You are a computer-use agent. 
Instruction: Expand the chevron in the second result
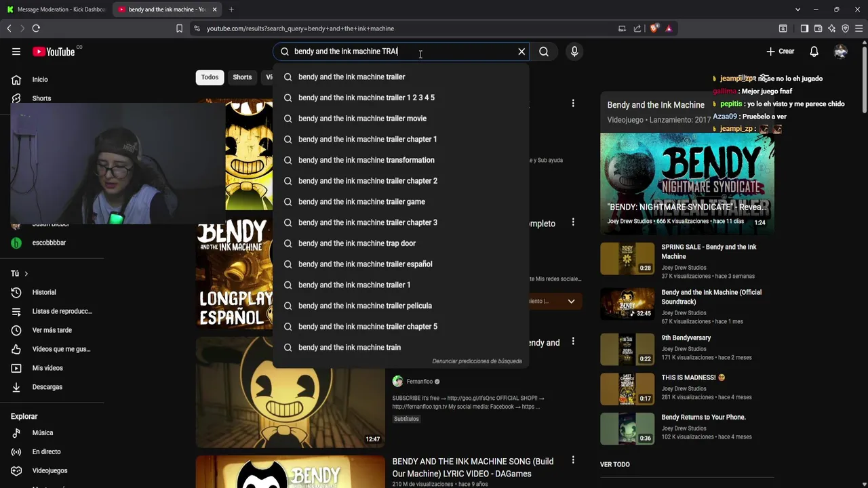pos(571,301)
